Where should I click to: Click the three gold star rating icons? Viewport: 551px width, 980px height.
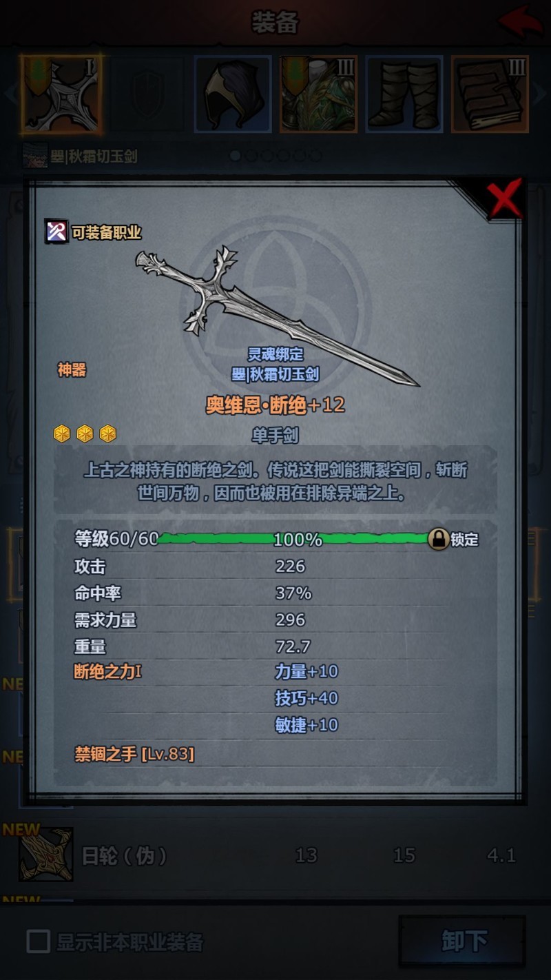(85, 433)
